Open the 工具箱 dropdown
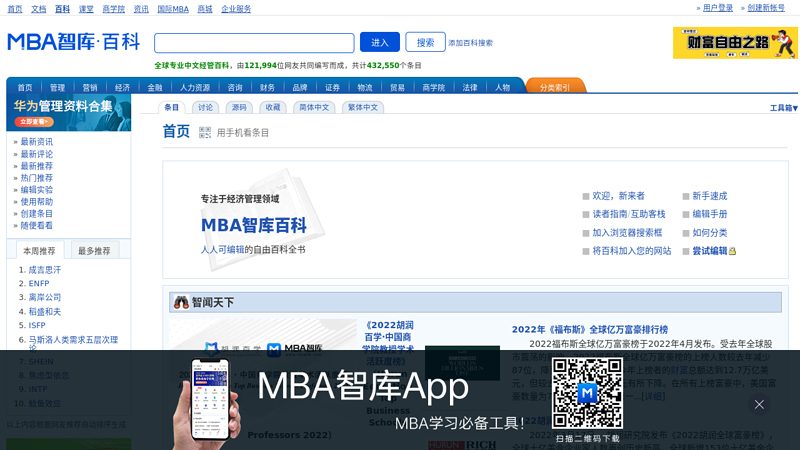This screenshot has height=450, width=800. pyautogui.click(x=784, y=108)
